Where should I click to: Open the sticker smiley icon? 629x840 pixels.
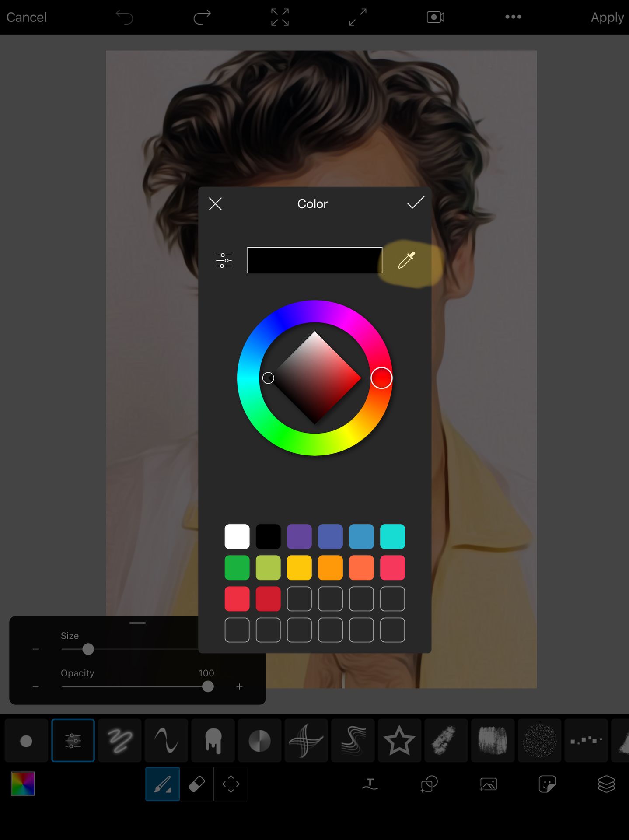[547, 784]
